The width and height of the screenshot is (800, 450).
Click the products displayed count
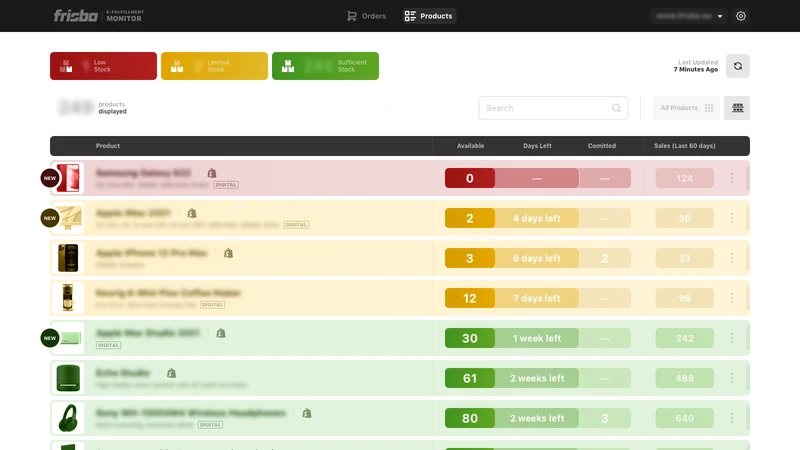(x=92, y=108)
